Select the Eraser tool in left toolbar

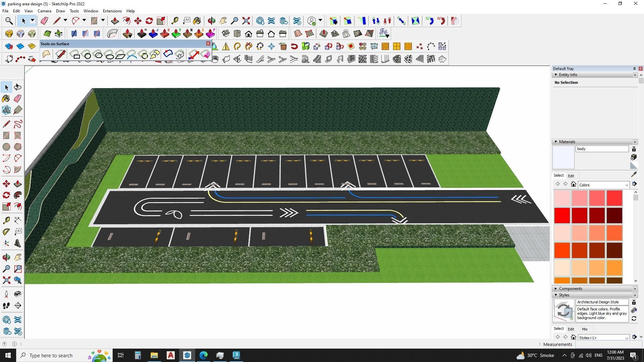18,99
